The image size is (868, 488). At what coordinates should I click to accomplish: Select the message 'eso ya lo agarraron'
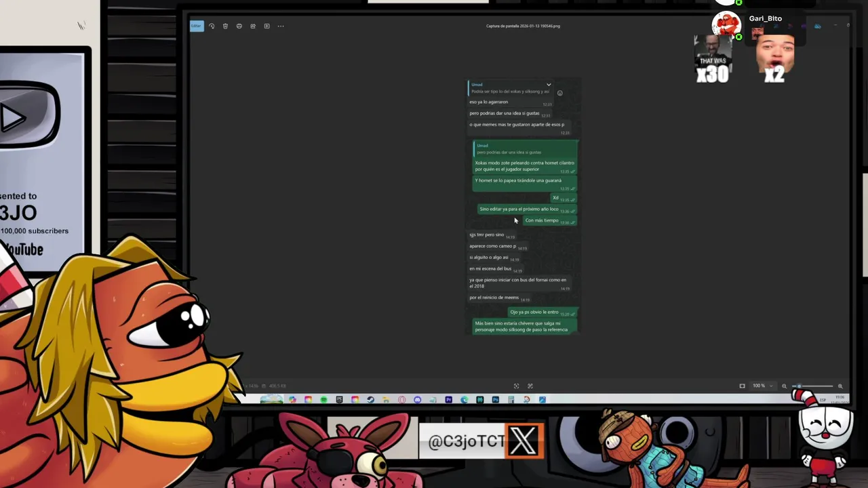tap(488, 102)
